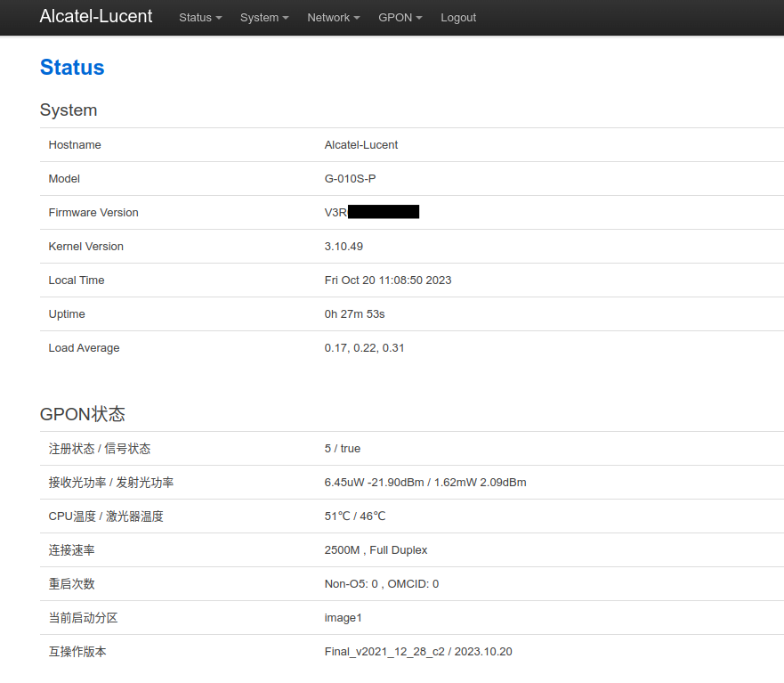Open the Status dropdown menu
Image resolution: width=784 pixels, height=683 pixels.
[200, 18]
